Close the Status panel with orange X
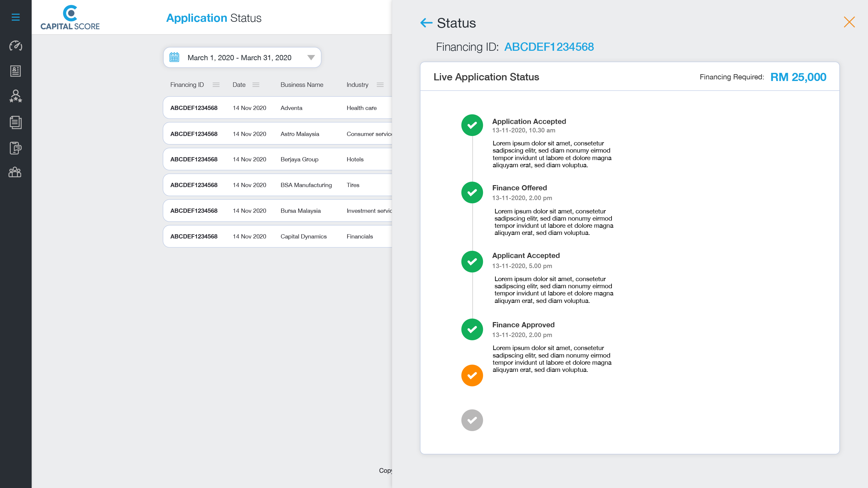 coord(849,22)
